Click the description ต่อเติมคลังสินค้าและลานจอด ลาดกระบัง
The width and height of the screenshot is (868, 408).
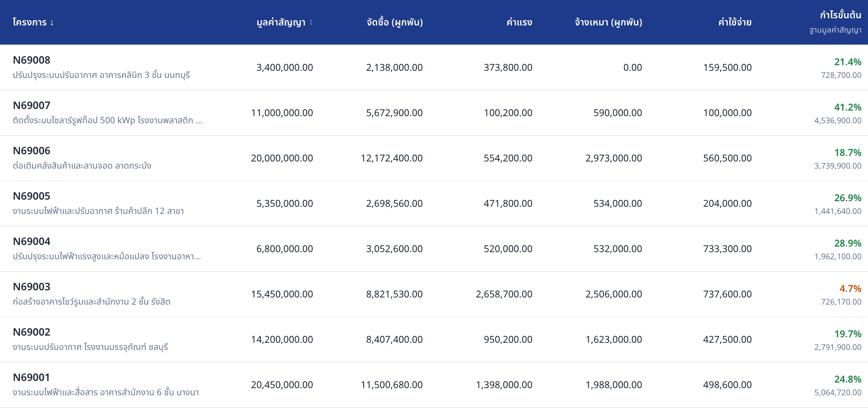(x=82, y=166)
